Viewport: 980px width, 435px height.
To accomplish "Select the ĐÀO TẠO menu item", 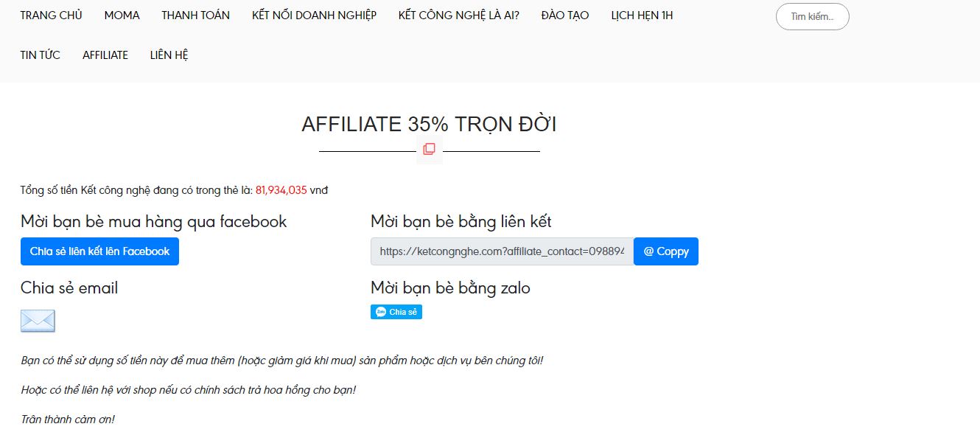I will [x=564, y=15].
